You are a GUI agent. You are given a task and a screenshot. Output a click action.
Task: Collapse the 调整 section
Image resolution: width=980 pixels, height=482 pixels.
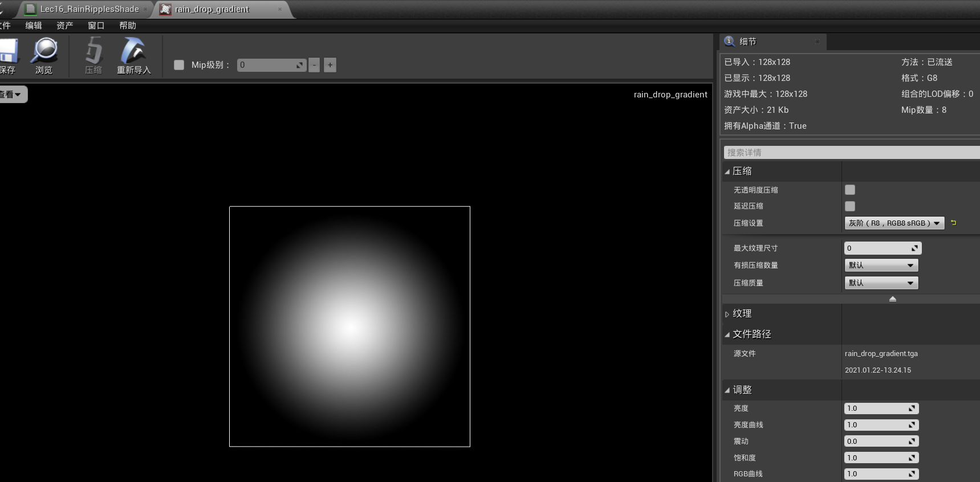pos(727,390)
